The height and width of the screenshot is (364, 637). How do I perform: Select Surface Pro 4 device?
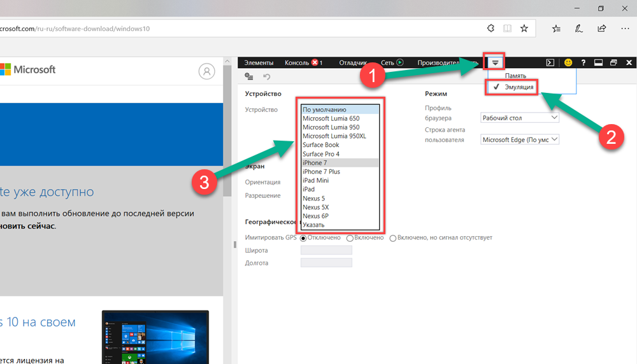(x=340, y=154)
